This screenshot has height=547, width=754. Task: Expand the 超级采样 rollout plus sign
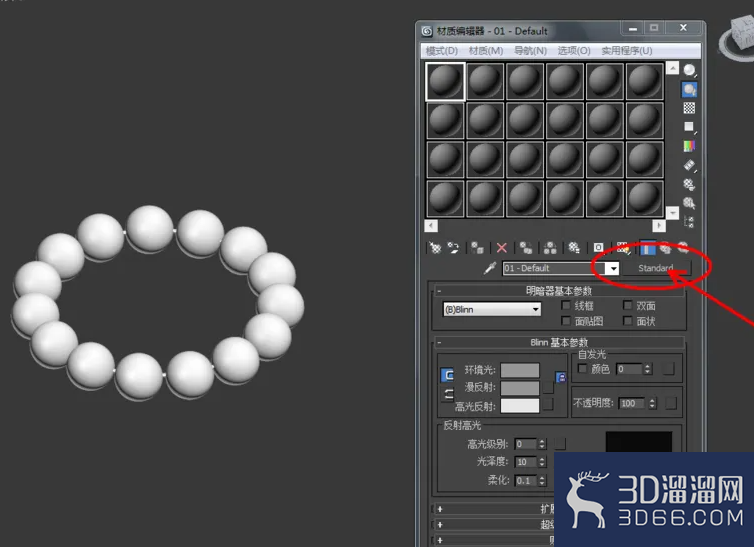click(440, 524)
